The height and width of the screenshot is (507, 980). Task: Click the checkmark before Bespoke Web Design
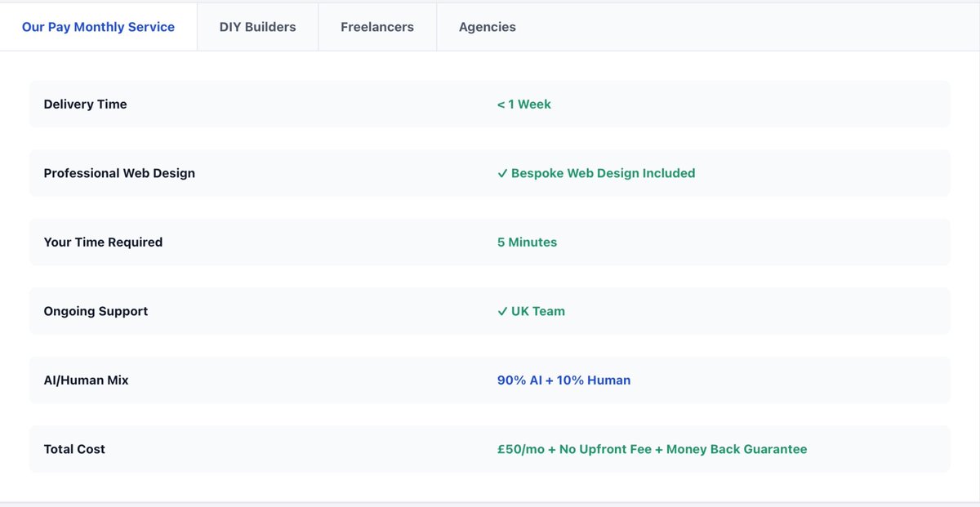click(502, 173)
